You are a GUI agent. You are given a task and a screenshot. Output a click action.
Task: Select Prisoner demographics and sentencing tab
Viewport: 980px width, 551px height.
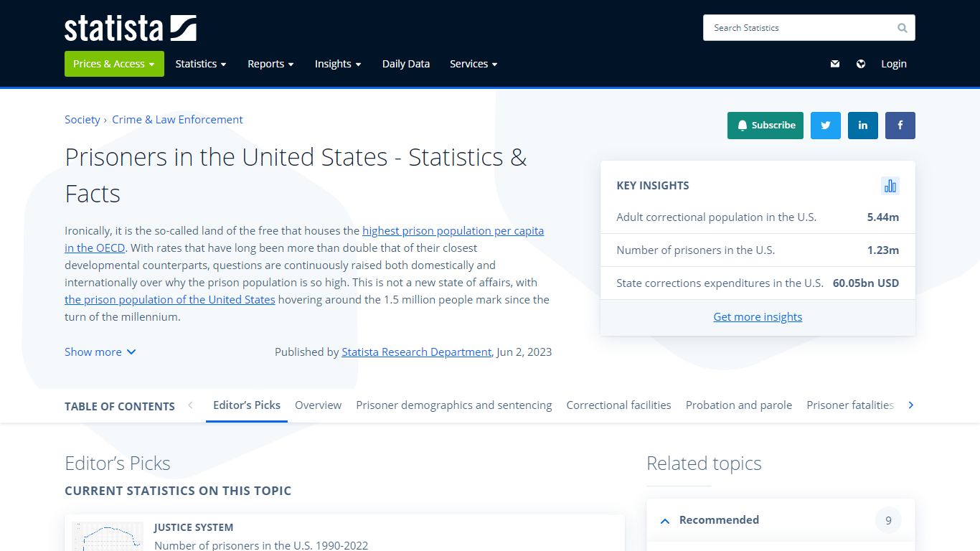(x=454, y=405)
